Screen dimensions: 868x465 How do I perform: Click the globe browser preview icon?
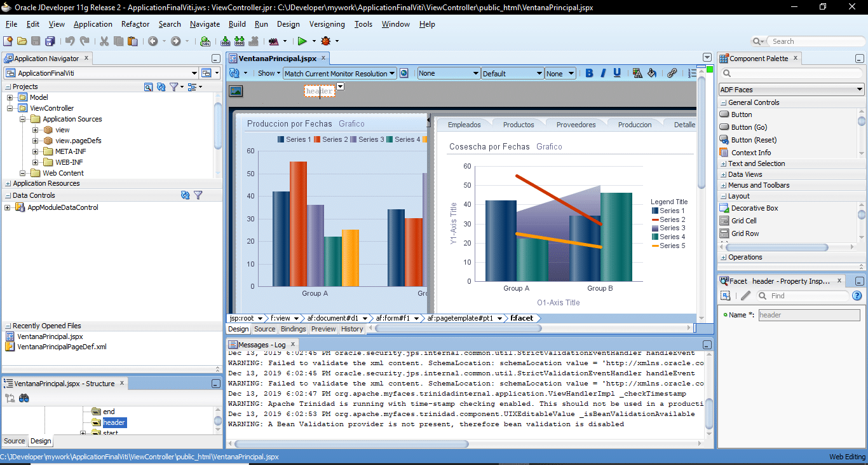coord(403,73)
